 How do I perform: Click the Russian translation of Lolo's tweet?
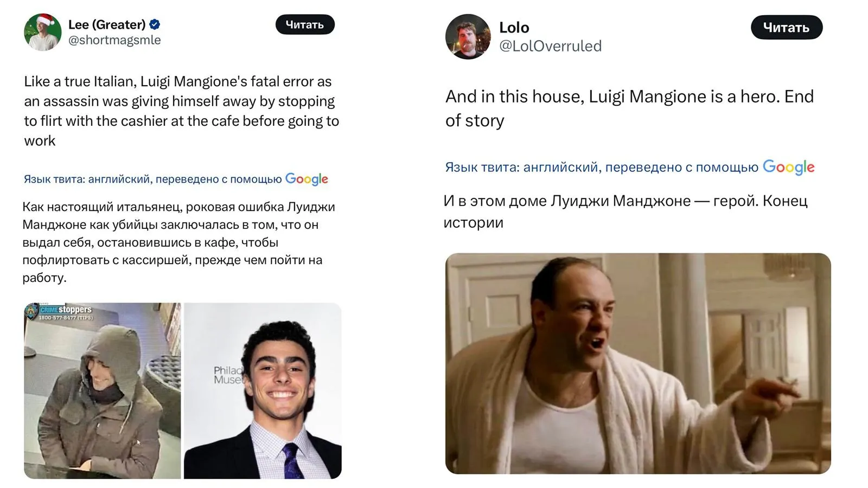626,211
